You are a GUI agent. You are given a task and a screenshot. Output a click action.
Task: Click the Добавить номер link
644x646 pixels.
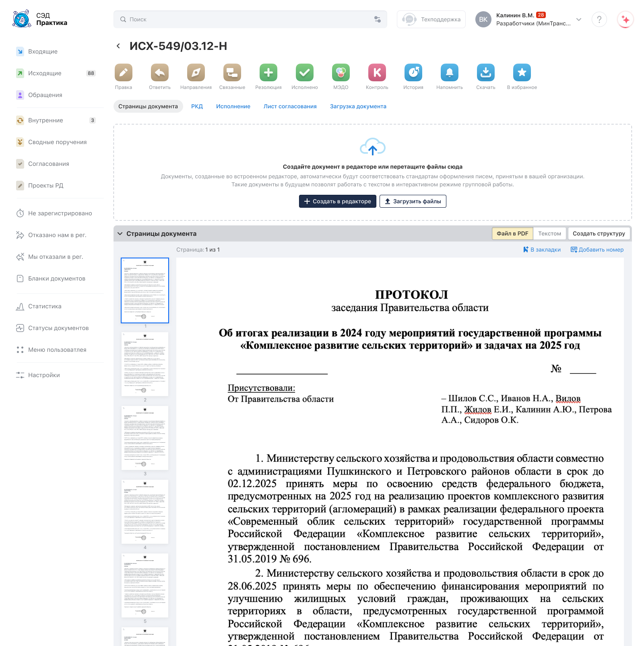[597, 250]
